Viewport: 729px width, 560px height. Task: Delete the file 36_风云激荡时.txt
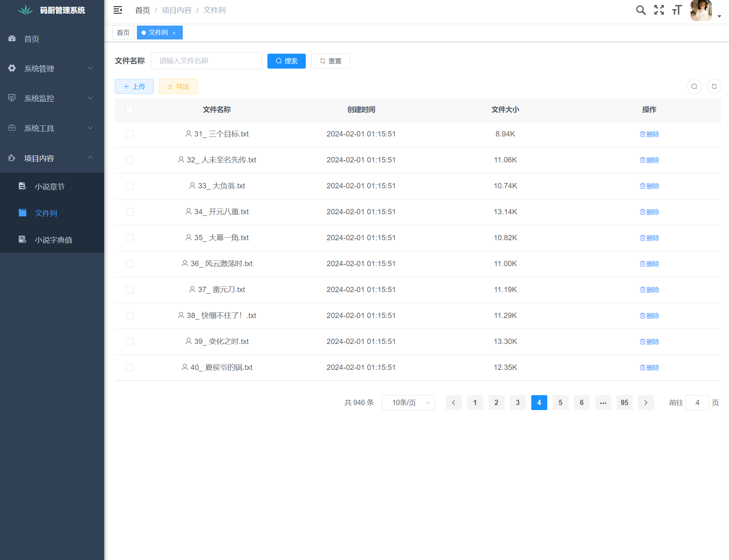coord(649,264)
